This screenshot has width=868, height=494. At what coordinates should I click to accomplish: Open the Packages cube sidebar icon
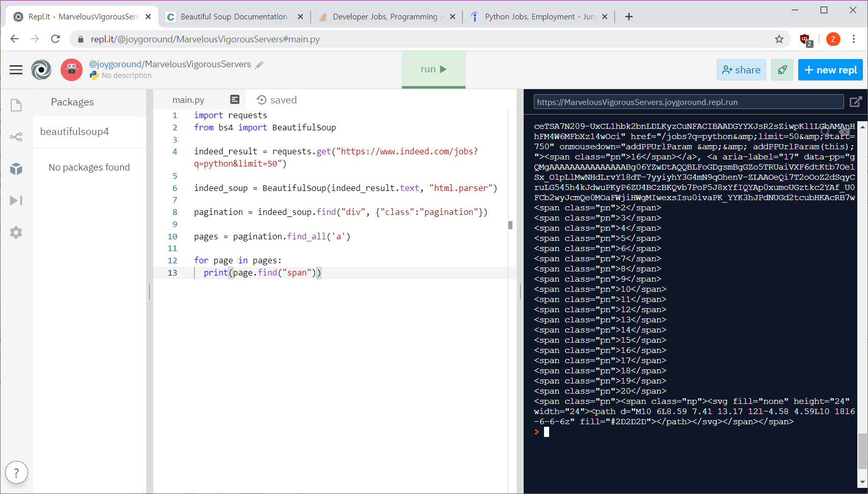pos(16,169)
